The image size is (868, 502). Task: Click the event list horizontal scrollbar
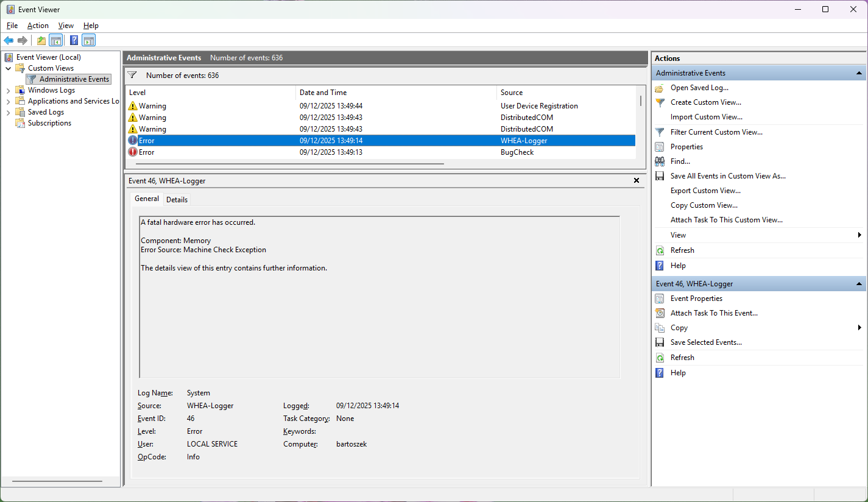(x=290, y=164)
